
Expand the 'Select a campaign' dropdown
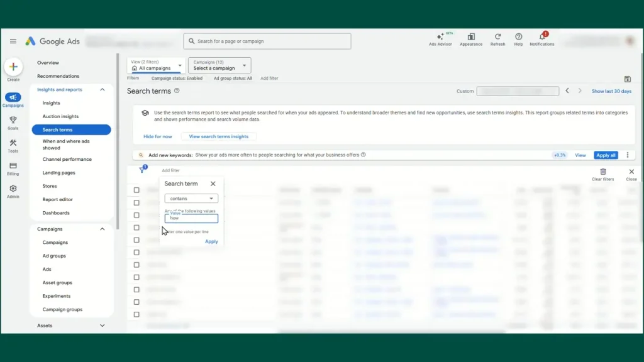tap(219, 65)
